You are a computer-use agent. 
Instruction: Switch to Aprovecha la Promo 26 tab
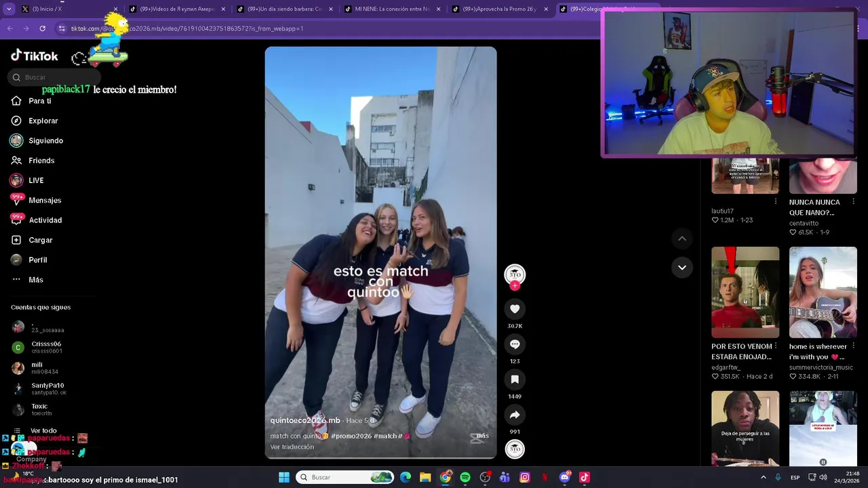(500, 9)
